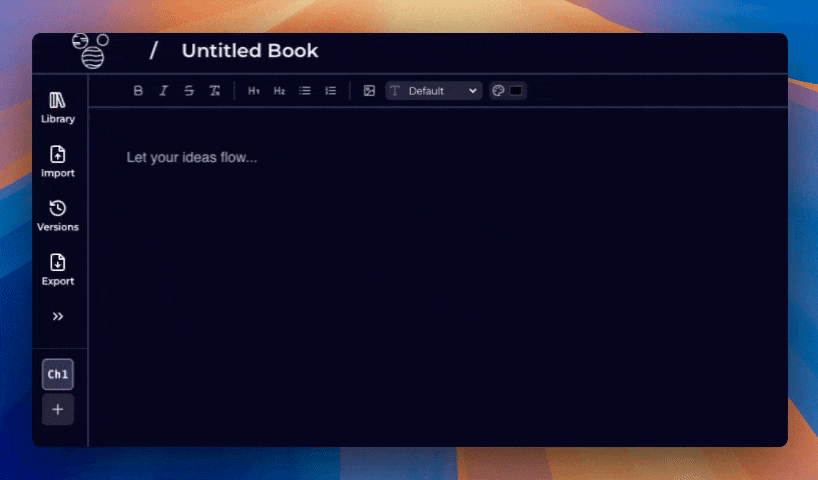The image size is (818, 480).
Task: Add a new chapter with plus button
Action: coord(58,410)
